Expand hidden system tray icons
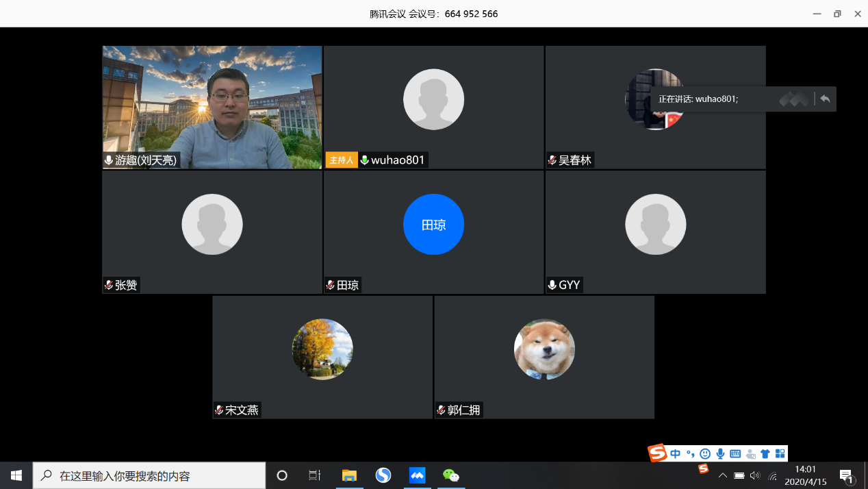This screenshot has height=489, width=868. [722, 475]
